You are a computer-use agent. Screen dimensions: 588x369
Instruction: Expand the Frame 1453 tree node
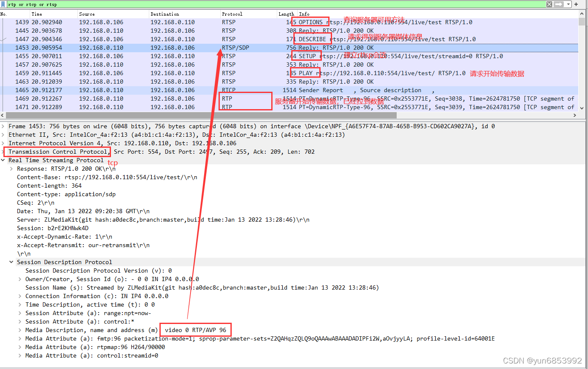3,126
